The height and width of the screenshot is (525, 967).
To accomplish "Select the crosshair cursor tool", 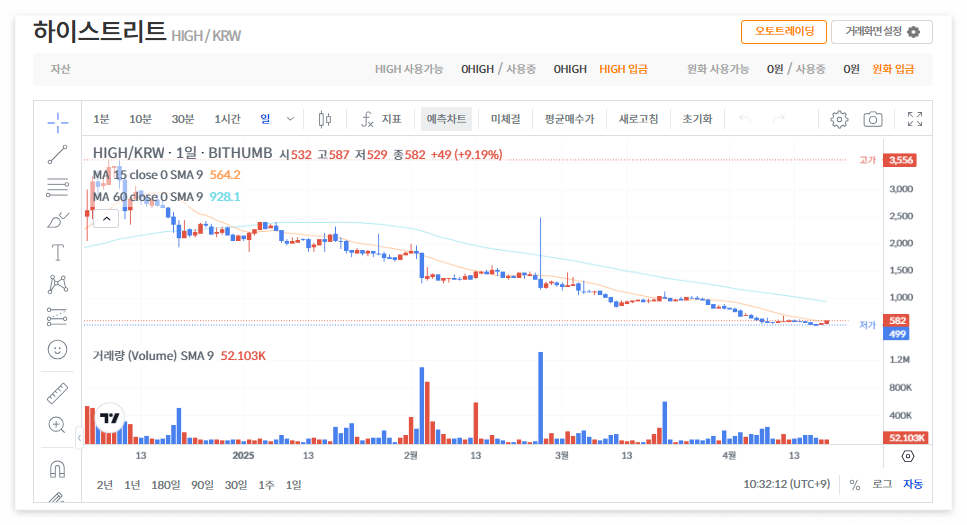I will (57, 123).
